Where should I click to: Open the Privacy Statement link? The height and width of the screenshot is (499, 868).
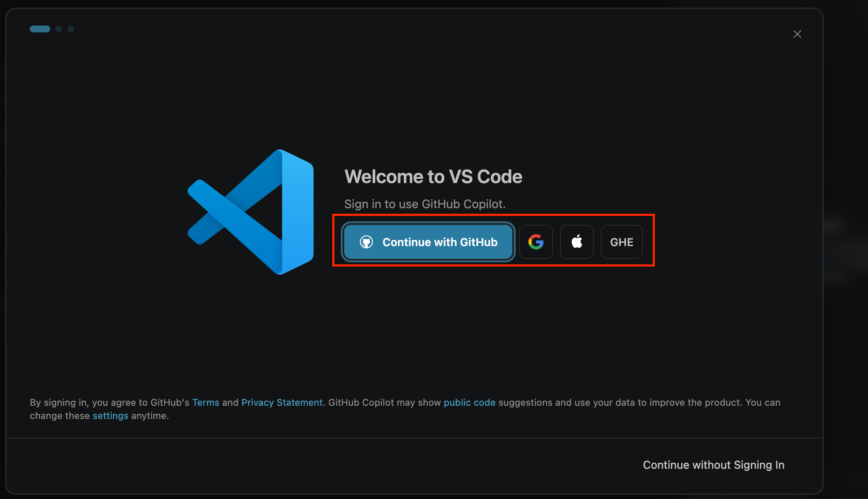click(x=282, y=402)
